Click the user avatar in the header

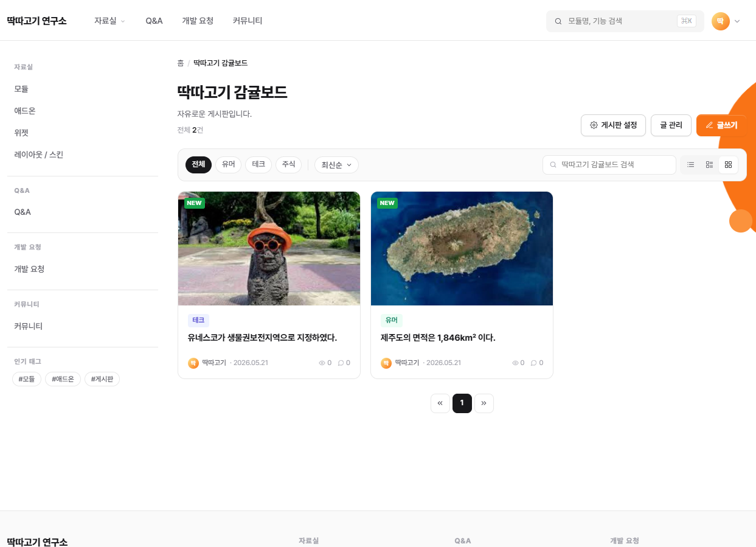coord(720,21)
